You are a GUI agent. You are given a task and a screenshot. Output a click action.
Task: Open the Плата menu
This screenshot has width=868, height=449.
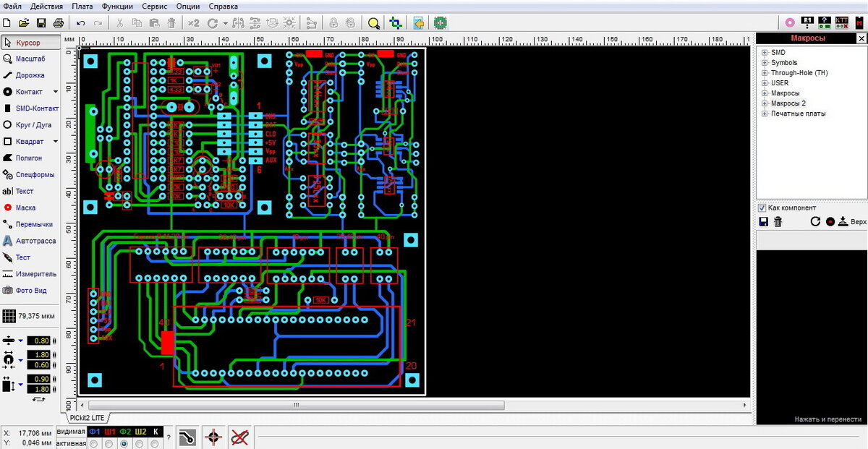[82, 6]
